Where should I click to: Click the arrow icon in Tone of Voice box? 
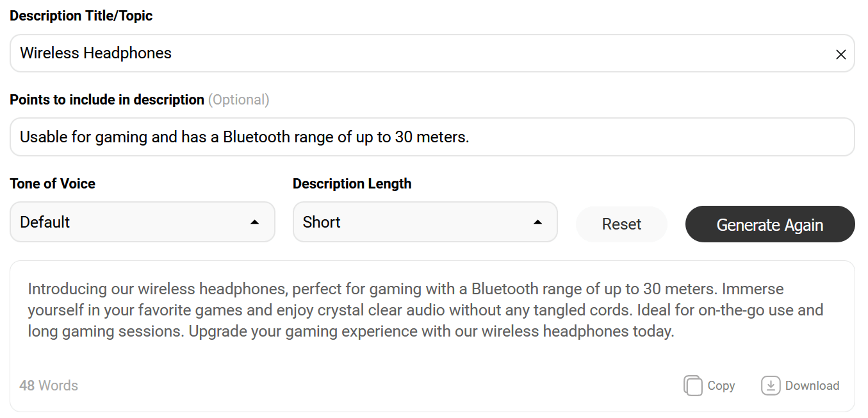pos(254,222)
